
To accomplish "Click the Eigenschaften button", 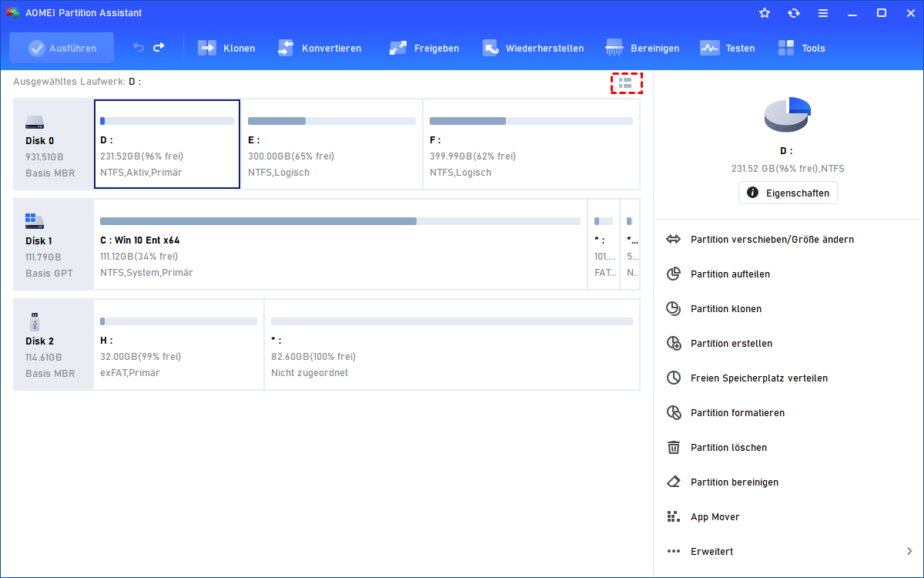I will (x=788, y=193).
